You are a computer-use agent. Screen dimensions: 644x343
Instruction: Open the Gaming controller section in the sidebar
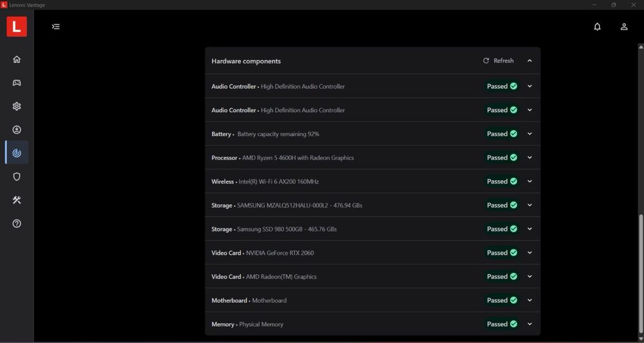click(x=17, y=83)
